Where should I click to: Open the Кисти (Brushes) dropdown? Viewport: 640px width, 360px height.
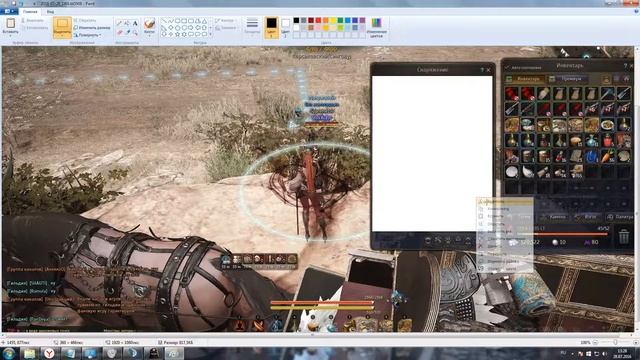coord(149,27)
